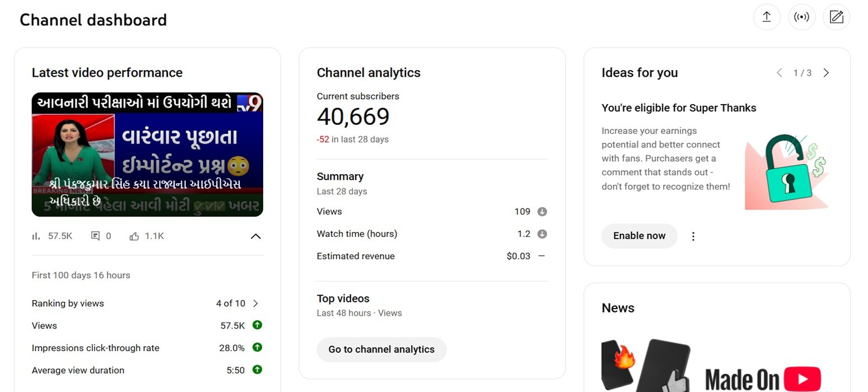The image size is (868, 392).
Task: Click the latest video views bar-chart icon
Action: click(x=36, y=236)
